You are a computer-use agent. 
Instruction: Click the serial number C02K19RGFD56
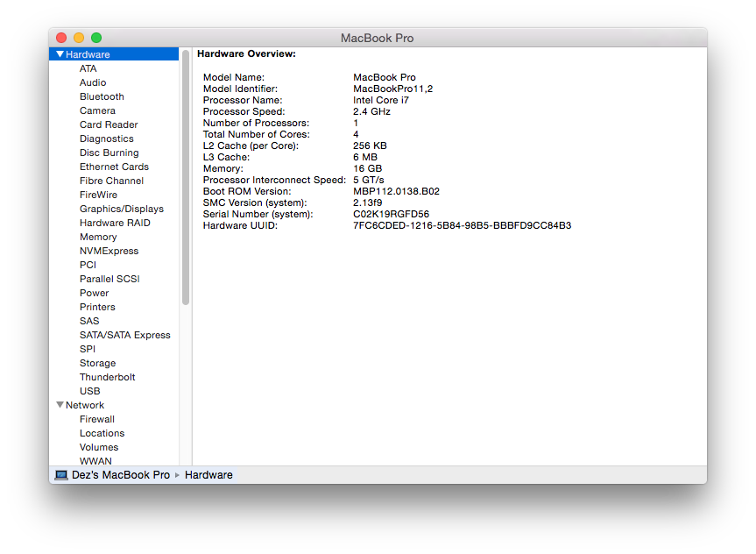pos(391,214)
